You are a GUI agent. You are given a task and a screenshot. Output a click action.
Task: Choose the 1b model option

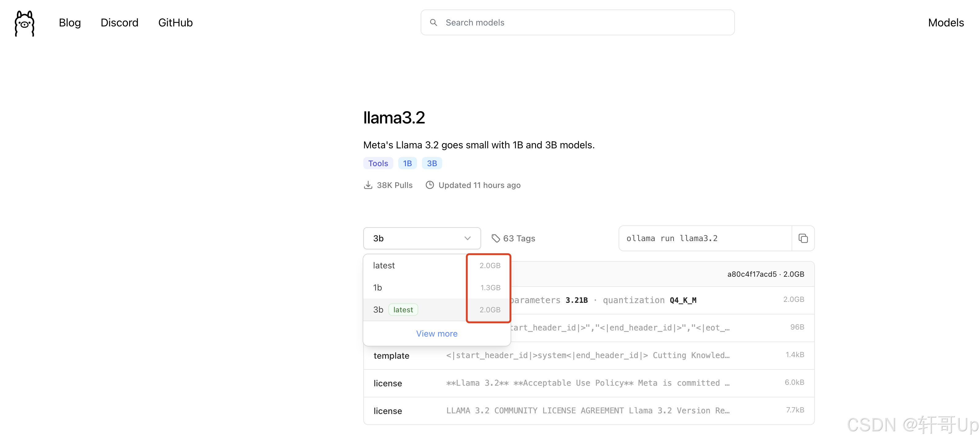click(377, 287)
